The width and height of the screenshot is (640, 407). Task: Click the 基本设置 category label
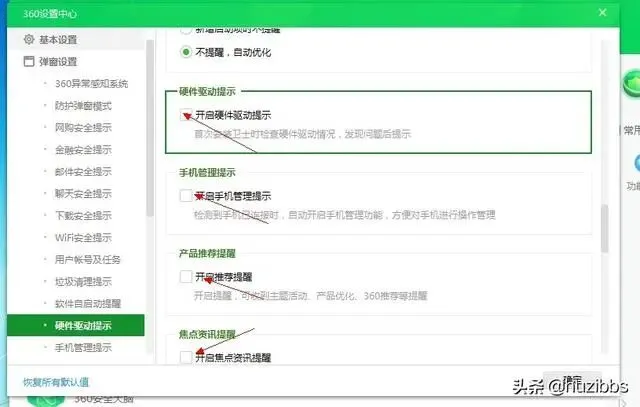(x=58, y=40)
